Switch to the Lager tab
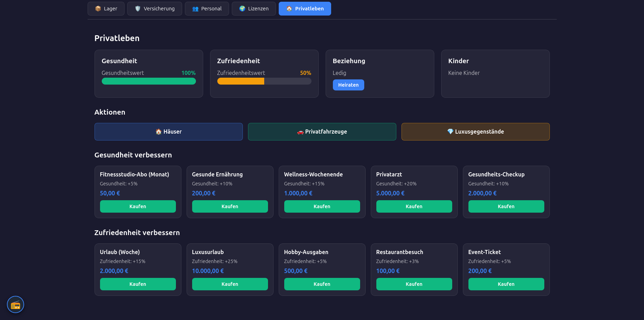Screen dimensions: 644x320 click(106, 9)
